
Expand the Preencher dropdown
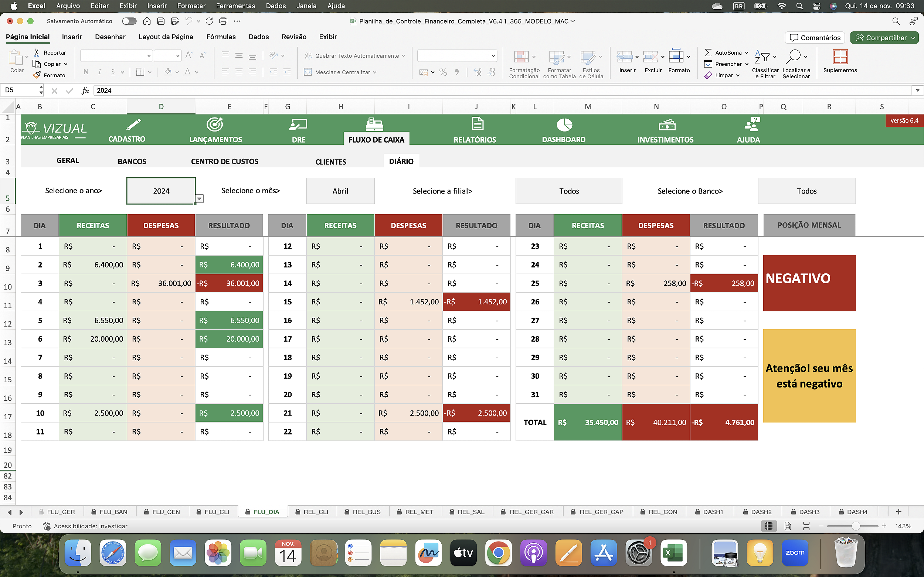747,64
